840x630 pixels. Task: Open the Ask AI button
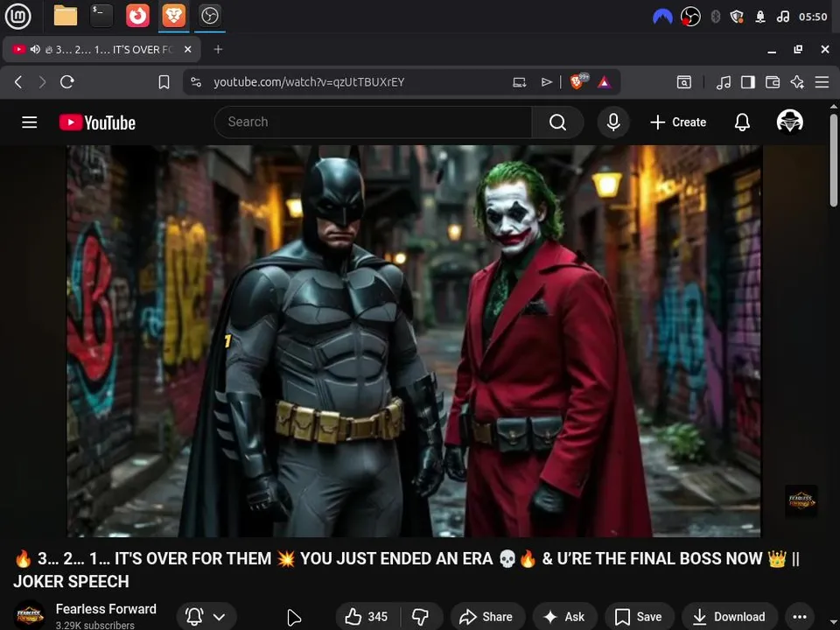click(565, 617)
